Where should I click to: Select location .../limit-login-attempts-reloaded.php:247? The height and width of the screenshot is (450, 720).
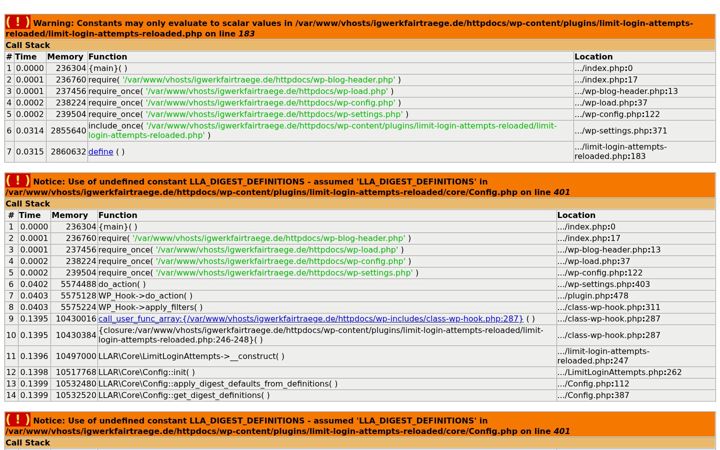[x=603, y=356]
